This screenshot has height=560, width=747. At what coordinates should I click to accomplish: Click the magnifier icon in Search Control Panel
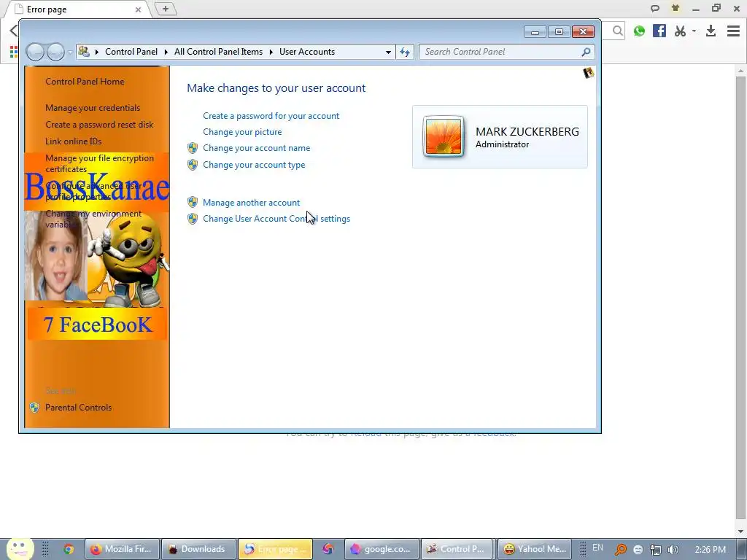pos(586,52)
